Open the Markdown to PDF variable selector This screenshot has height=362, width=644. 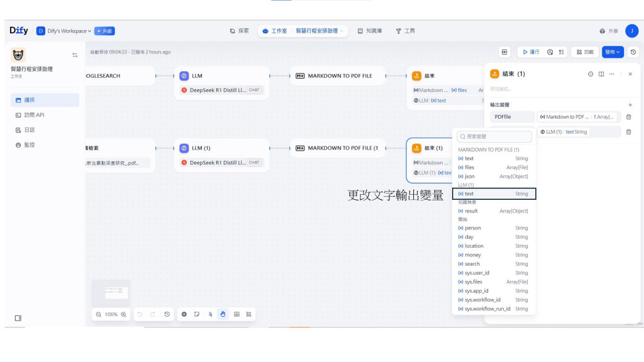coord(579,117)
